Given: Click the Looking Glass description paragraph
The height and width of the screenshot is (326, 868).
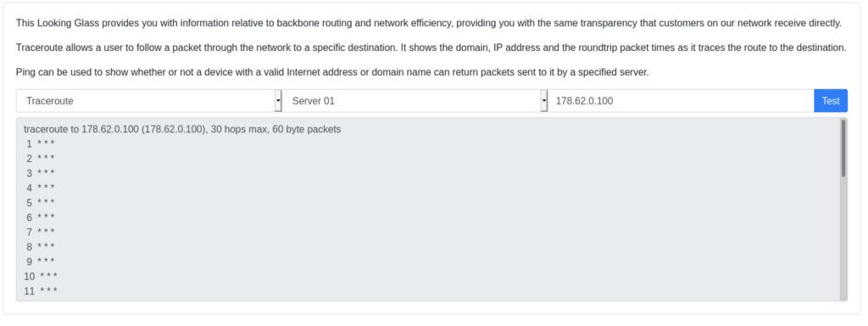Looking at the screenshot, I should 428,23.
